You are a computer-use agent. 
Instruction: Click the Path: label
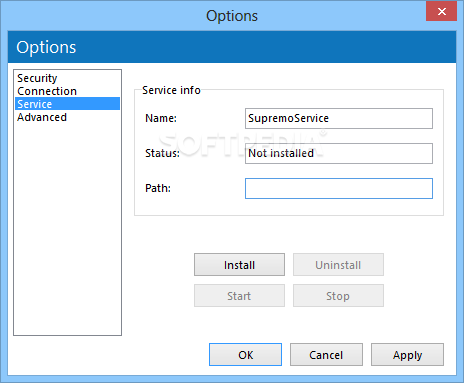tap(158, 188)
